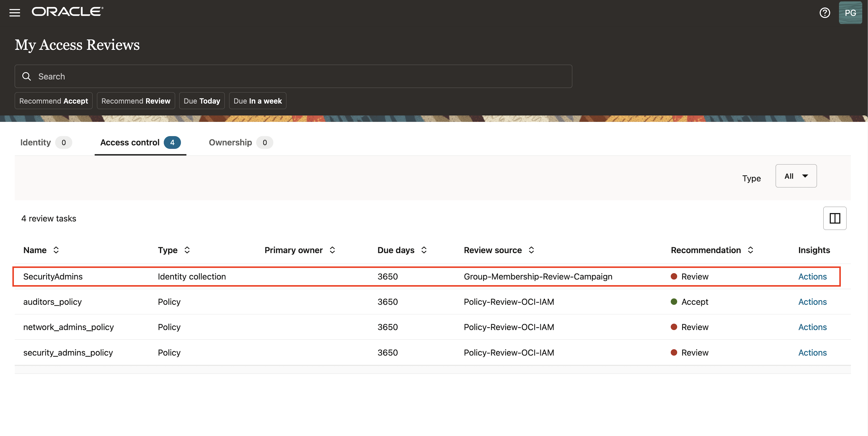Click Actions for auditors_policy
This screenshot has width=868, height=436.
(812, 302)
